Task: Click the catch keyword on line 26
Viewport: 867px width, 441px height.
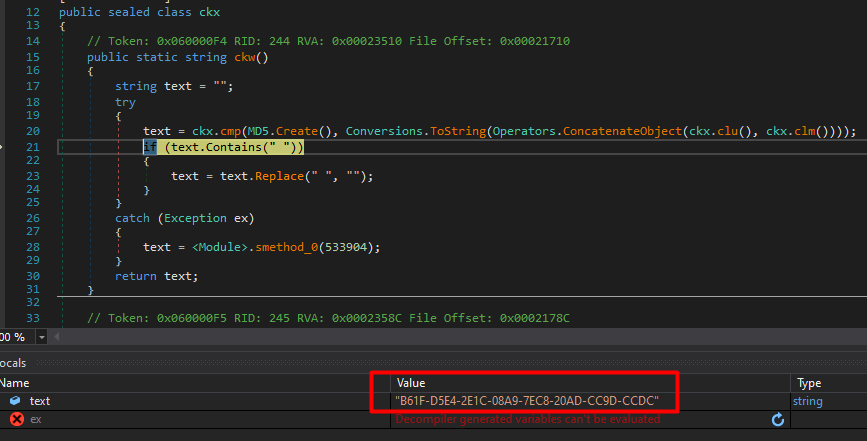Action: (x=133, y=218)
